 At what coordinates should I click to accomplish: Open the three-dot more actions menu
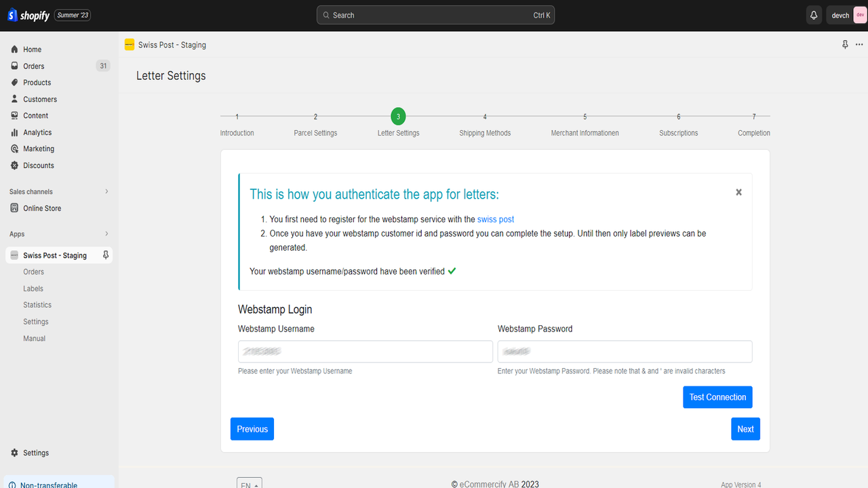859,44
